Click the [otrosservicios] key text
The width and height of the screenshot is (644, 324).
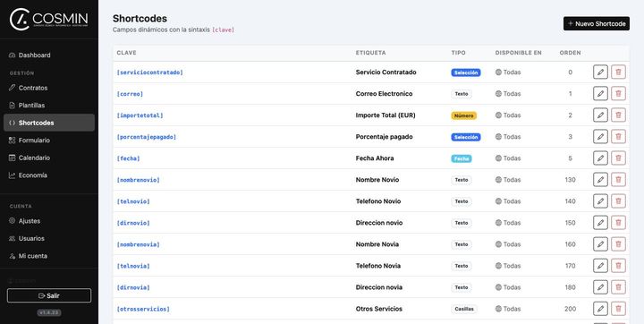click(143, 309)
